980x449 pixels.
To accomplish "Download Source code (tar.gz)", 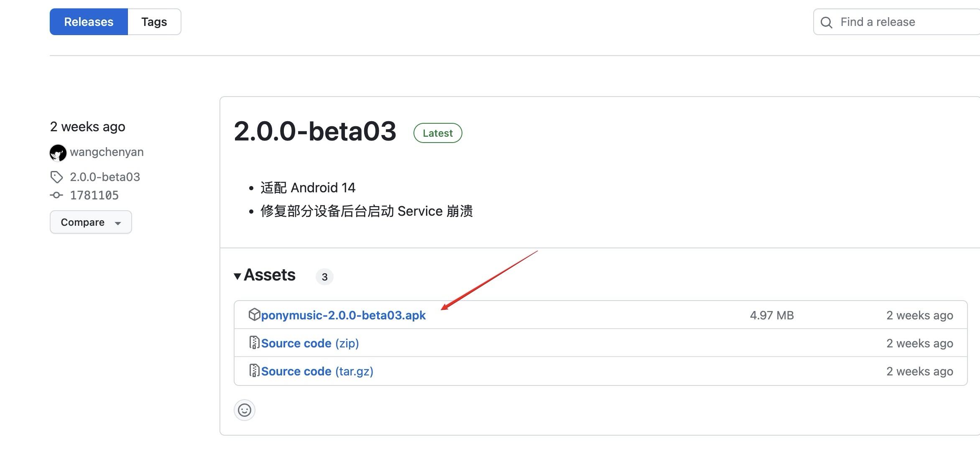I will 317,371.
